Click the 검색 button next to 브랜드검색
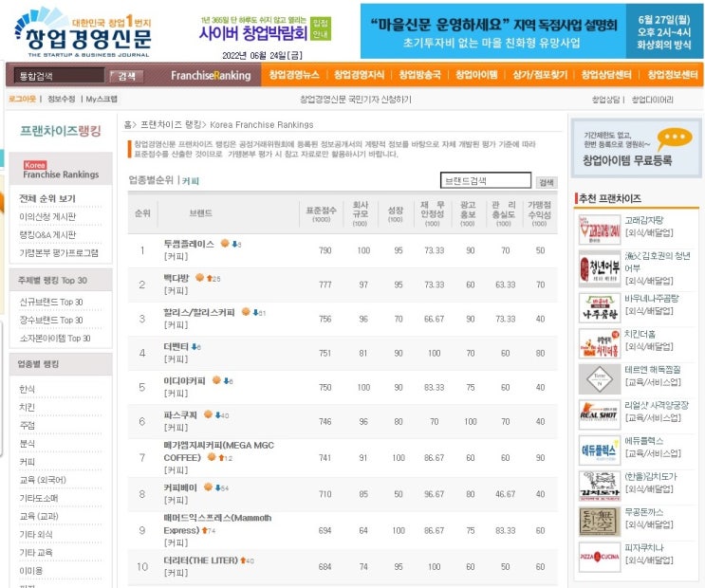The height and width of the screenshot is (588, 705). tap(547, 182)
